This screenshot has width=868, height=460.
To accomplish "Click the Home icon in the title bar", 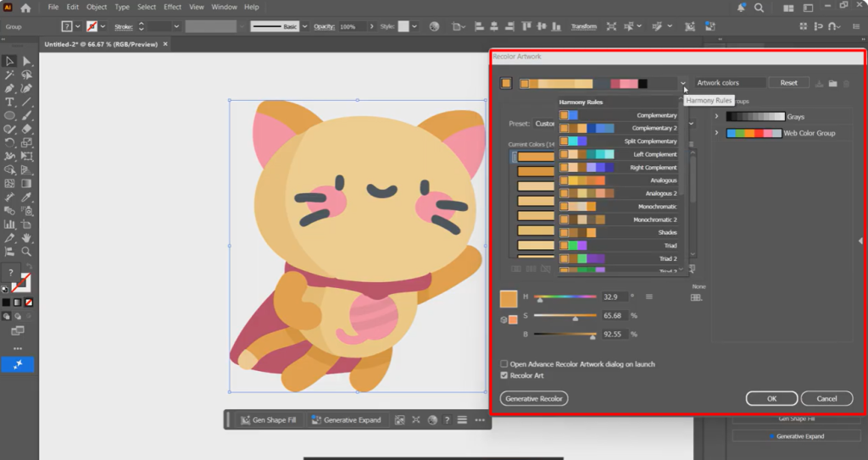I will tap(25, 8).
